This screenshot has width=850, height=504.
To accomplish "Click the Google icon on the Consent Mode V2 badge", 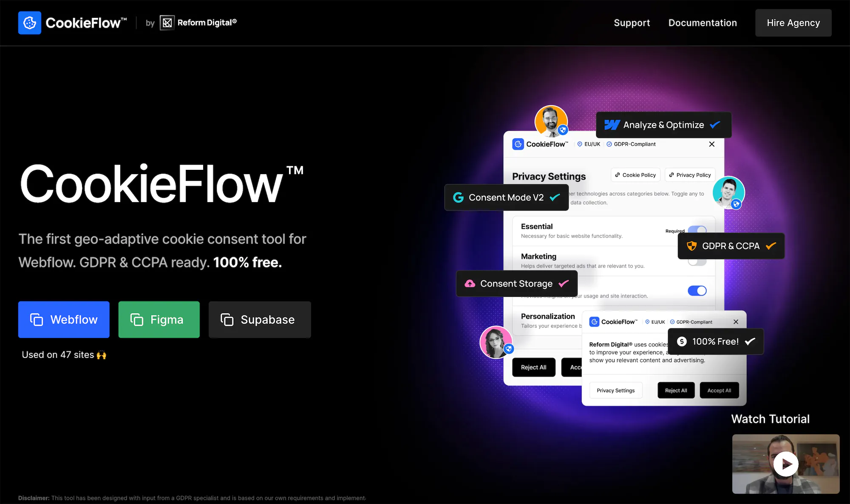I will [x=458, y=197].
